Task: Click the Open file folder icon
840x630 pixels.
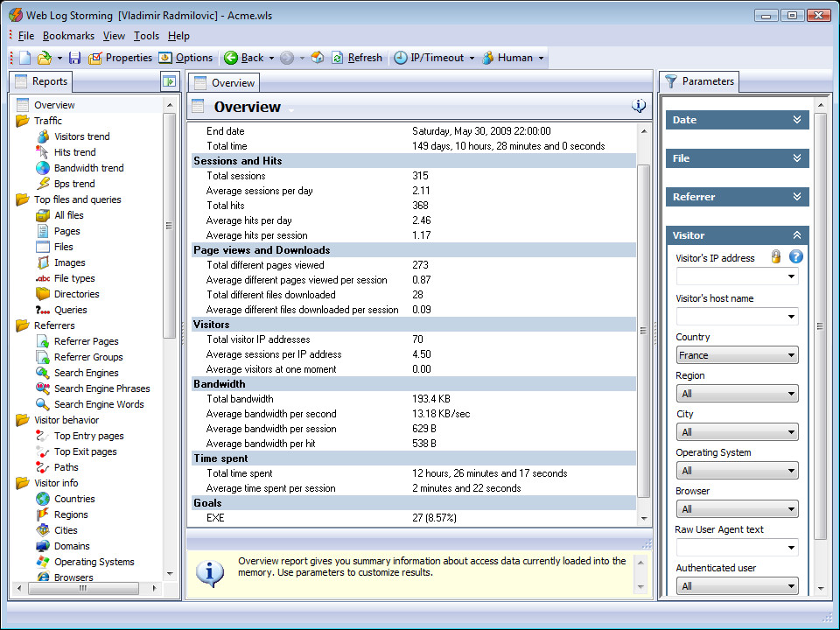Action: click(x=45, y=58)
